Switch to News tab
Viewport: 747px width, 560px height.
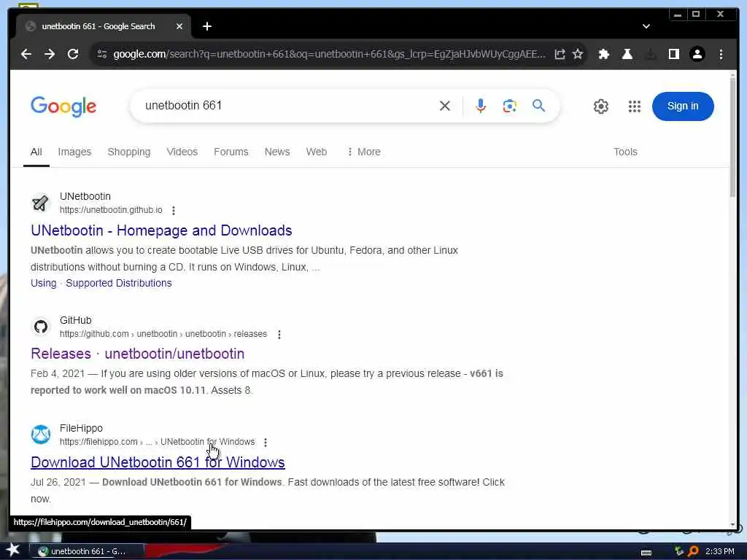click(277, 152)
